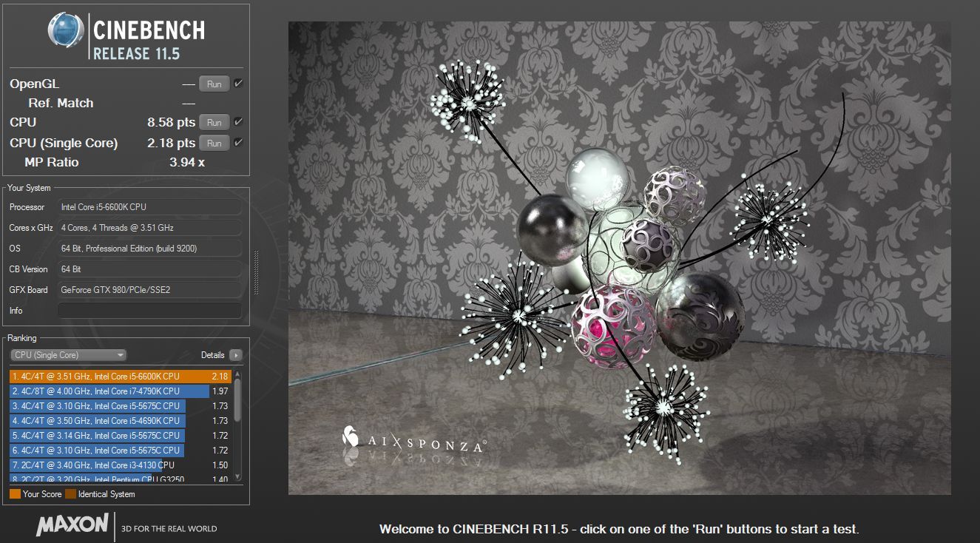
Task: Click the Details label in Ranking
Action: pyautogui.click(x=213, y=355)
